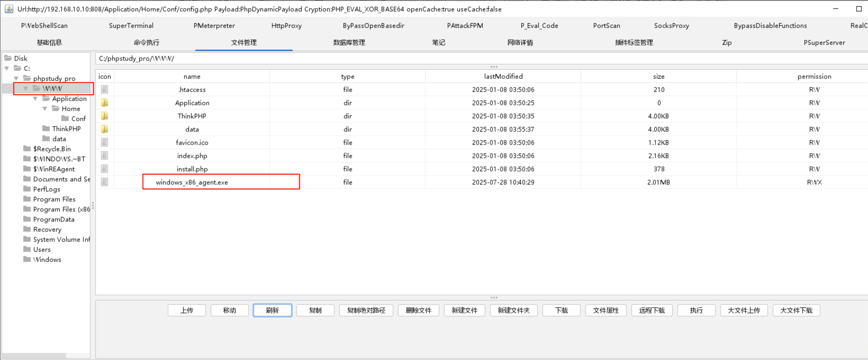
Task: Click the 执行 execute button
Action: 696,310
